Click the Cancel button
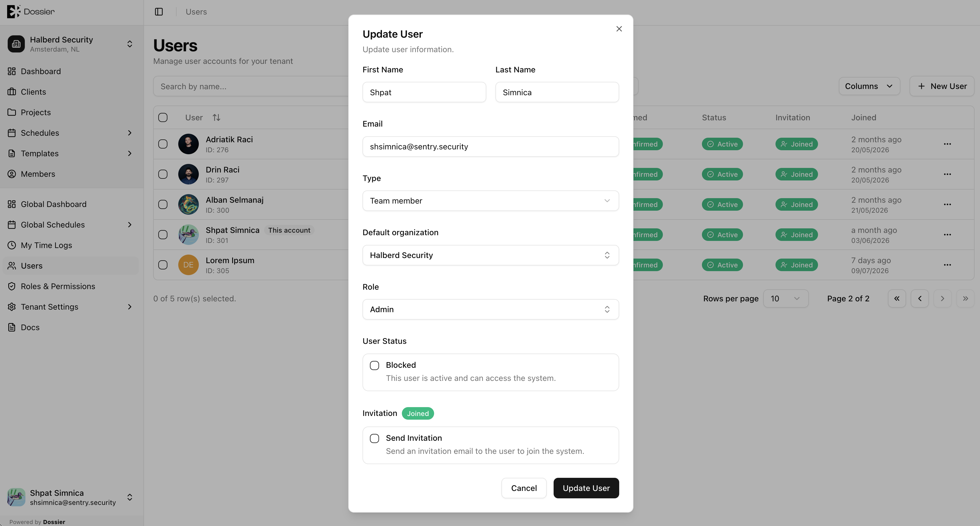The height and width of the screenshot is (526, 980). pyautogui.click(x=524, y=488)
